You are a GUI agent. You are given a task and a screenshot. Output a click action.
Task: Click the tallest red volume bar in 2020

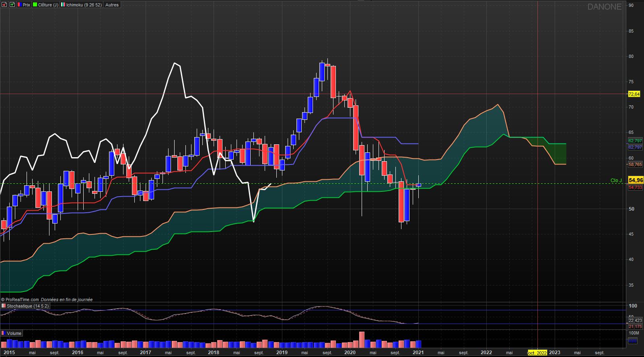pos(362,340)
